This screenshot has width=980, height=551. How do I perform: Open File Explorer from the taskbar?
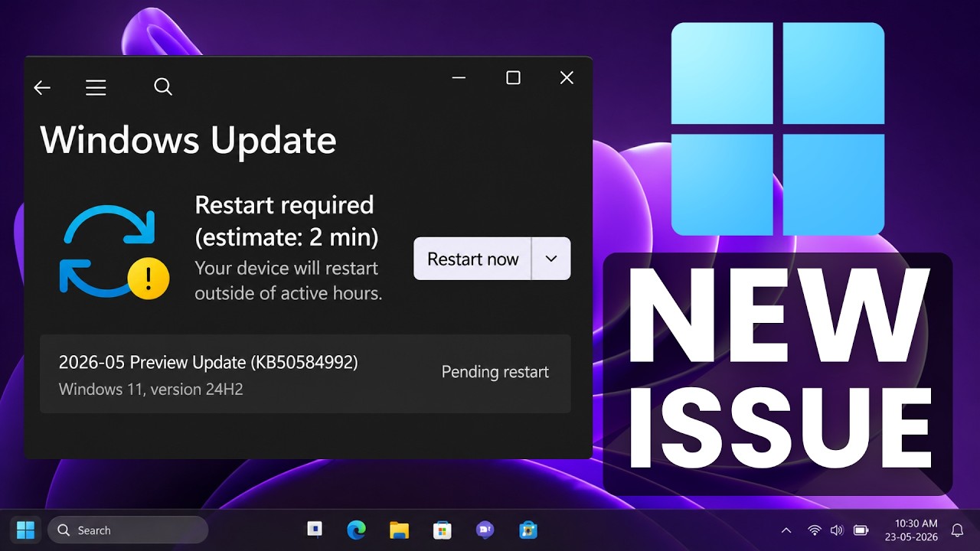[399, 530]
